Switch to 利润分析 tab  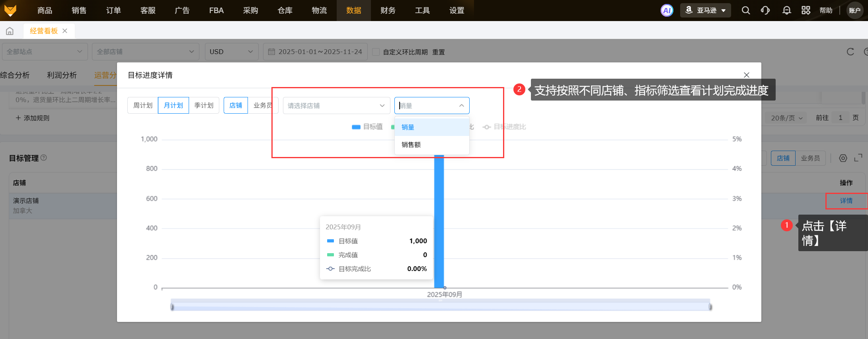(x=62, y=75)
